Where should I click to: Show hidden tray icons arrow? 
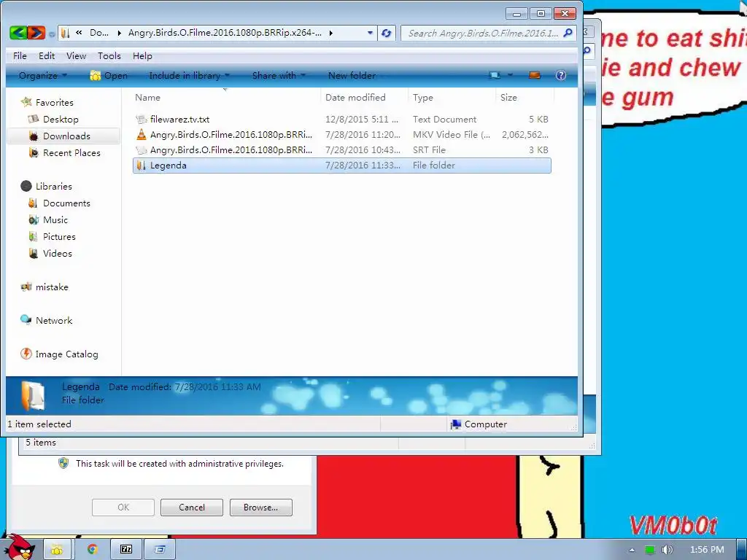[632, 550]
